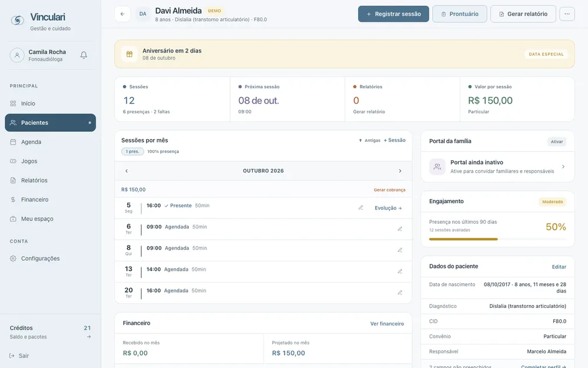Image resolution: width=588 pixels, height=368 pixels.
Task: Click the 1 pres. badge
Action: (x=132, y=151)
